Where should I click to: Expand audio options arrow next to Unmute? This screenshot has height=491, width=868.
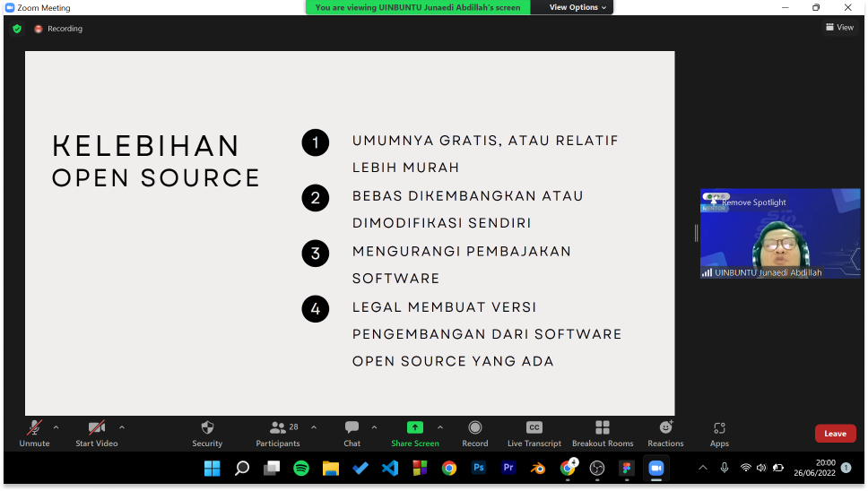[x=56, y=427]
